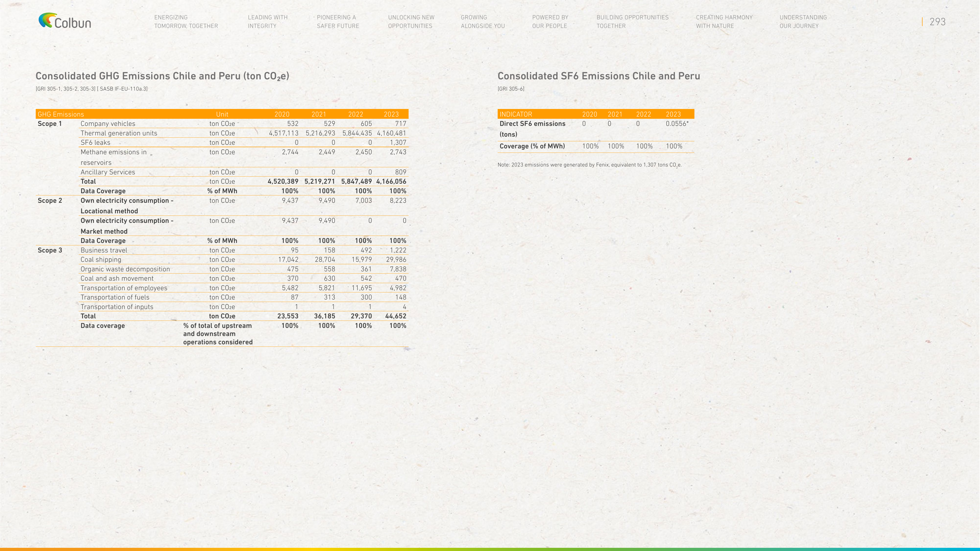980x551 pixels.
Task: Click Transportation of fuels row label
Action: (115, 297)
